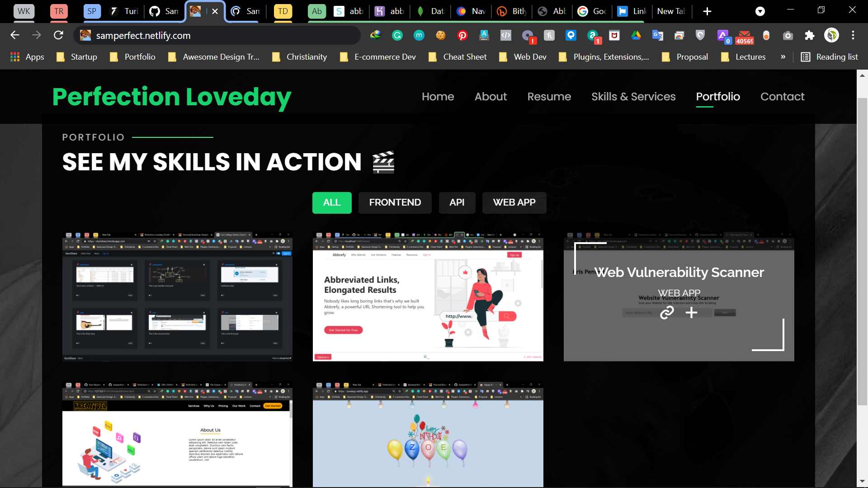Open the Grammarly extension icon
This screenshot has width=868, height=488.
397,35
